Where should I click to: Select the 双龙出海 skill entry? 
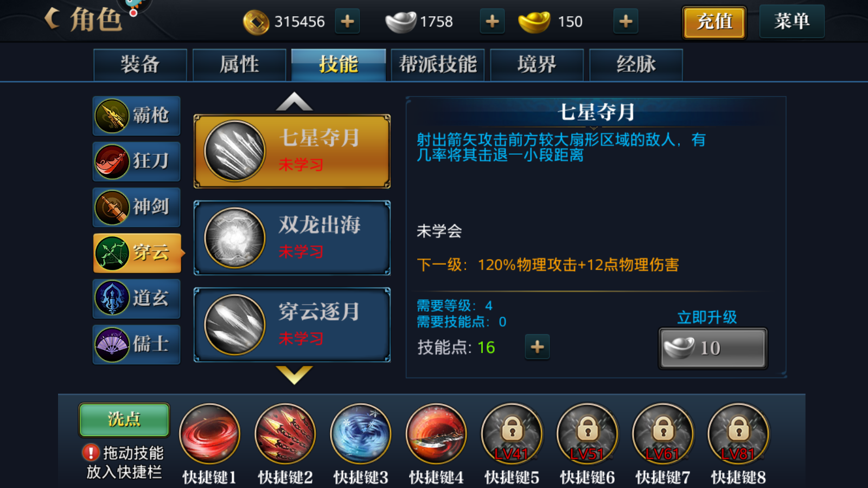click(x=292, y=238)
